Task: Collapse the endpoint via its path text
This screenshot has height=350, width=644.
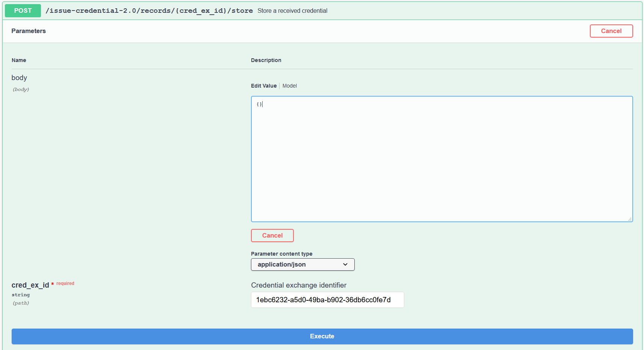Action: click(149, 11)
